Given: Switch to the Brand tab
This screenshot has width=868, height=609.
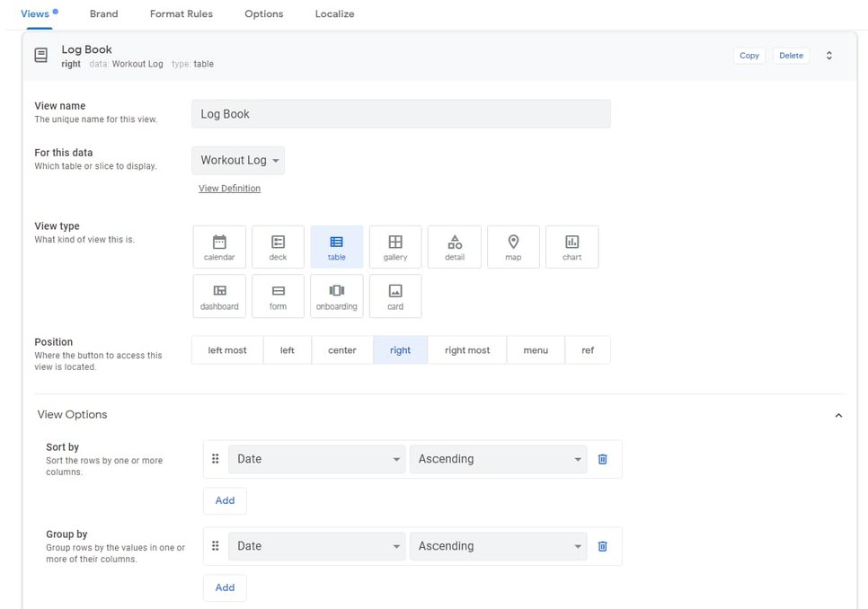Looking at the screenshot, I should 103,13.
